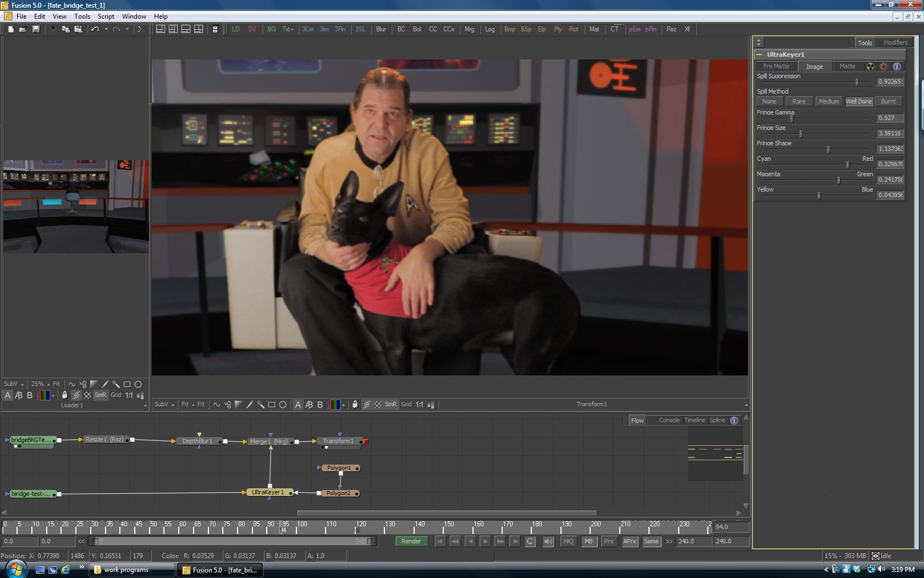Open the Fit zoom dropdown in main viewer
This screenshot has height=578, width=924.
tap(188, 405)
